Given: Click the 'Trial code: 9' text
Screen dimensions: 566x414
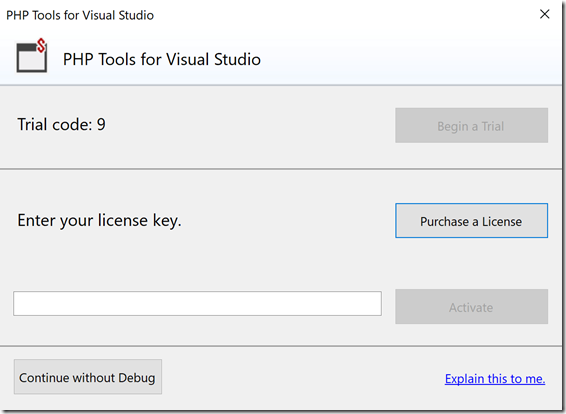Looking at the screenshot, I should click(61, 125).
